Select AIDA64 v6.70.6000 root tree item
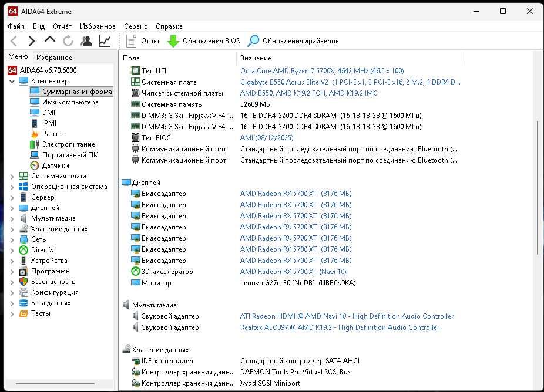 tap(42, 70)
